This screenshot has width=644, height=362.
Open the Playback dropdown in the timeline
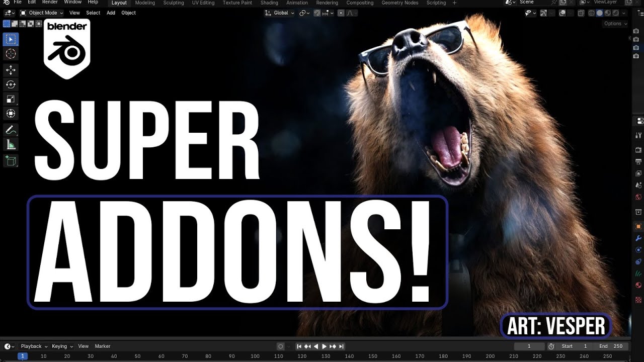[x=34, y=346]
